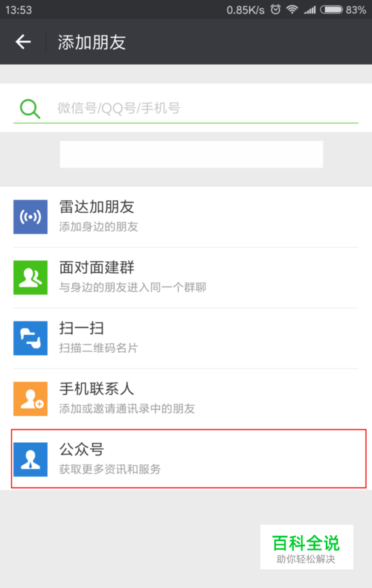Tap 添加或邀请通讯录中的朋友 subtitle text
Viewport: 372px width, 588px height.
tap(127, 409)
